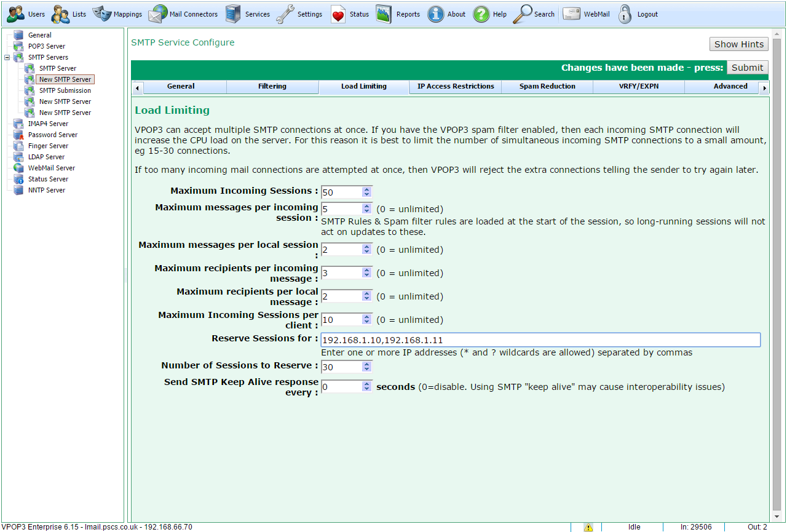Screen dimensions: 787x532
Task: Click the vertical scrollbar down arrow
Action: click(777, 516)
